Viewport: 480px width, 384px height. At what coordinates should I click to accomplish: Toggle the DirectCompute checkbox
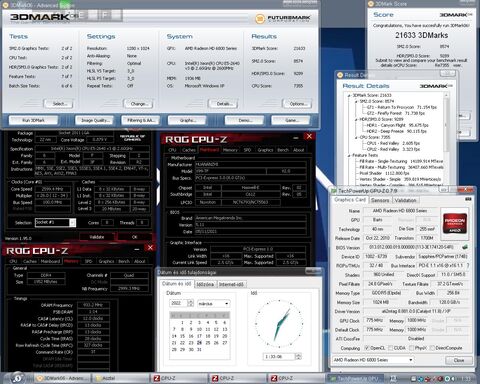tap(432, 348)
